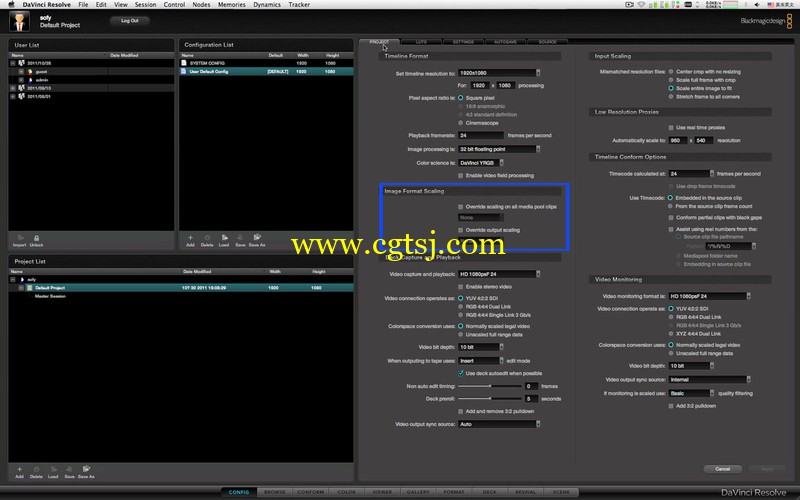
Task: Select Center crop with no resizing
Action: click(x=671, y=72)
